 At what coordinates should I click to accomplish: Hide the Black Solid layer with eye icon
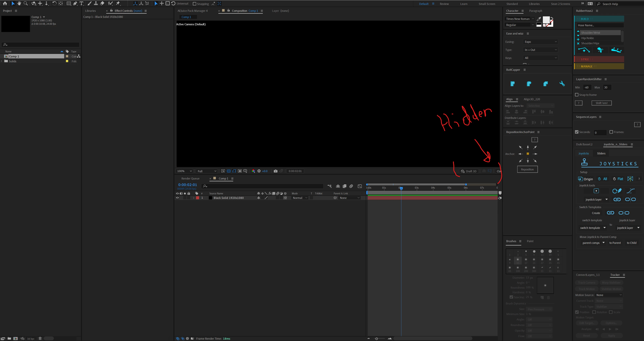pos(177,198)
